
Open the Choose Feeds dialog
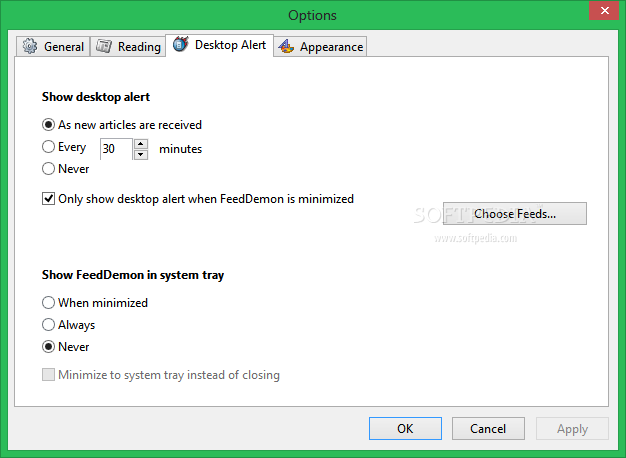coord(515,214)
